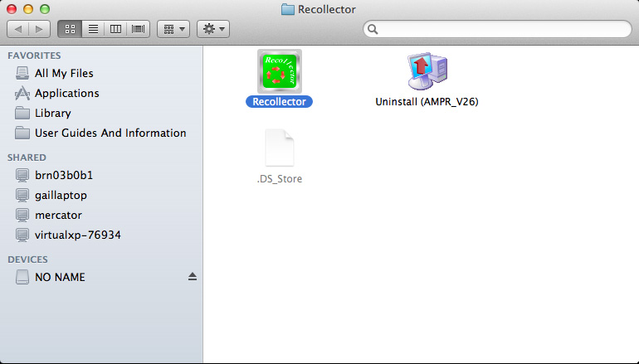Click the magnifying glass search icon
Viewport: 639px width, 364px height.
(x=373, y=29)
